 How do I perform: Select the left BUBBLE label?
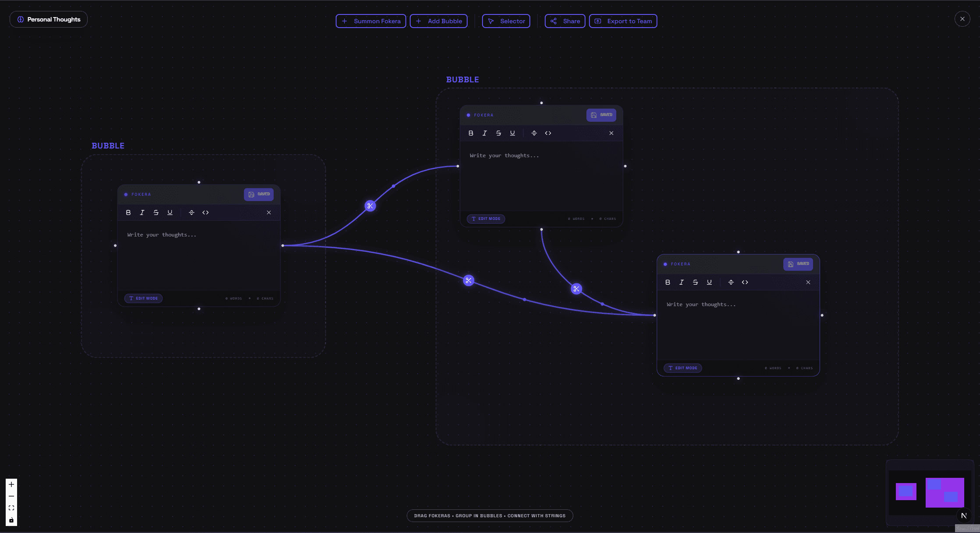click(108, 146)
